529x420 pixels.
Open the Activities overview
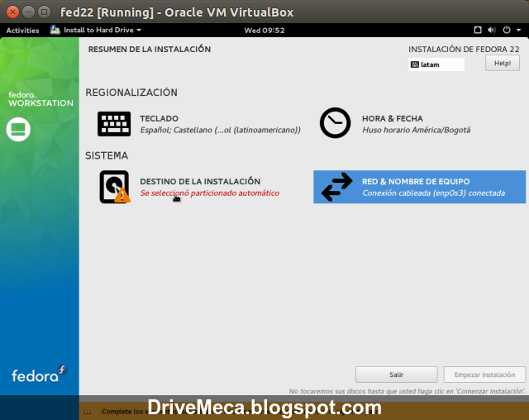[22, 31]
